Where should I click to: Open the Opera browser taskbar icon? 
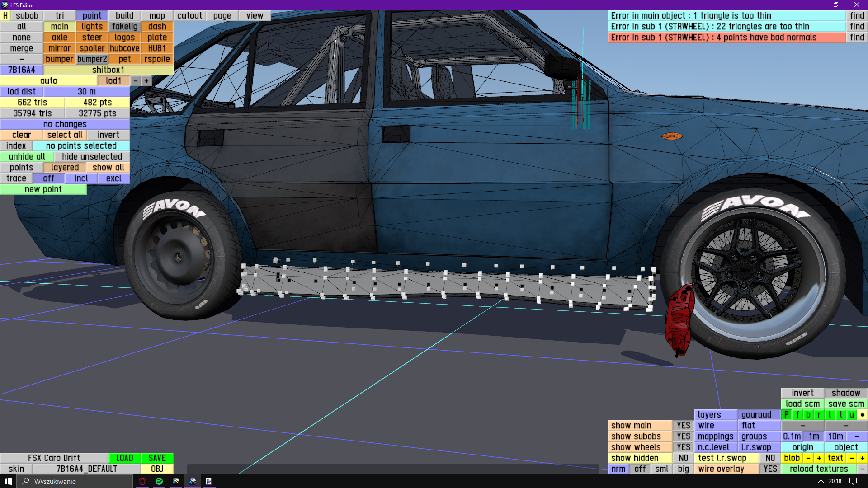(x=142, y=481)
